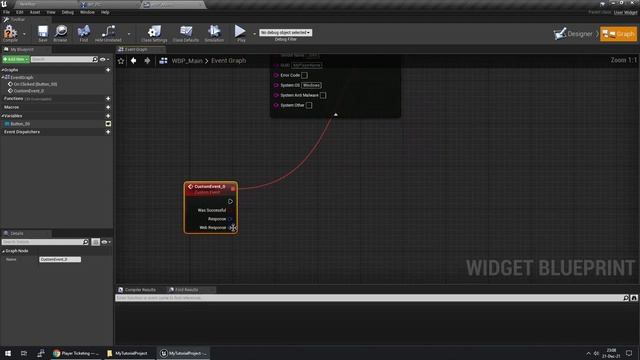Collapse the node with the up arrow
This screenshot has height=360, width=640.
tap(336, 115)
